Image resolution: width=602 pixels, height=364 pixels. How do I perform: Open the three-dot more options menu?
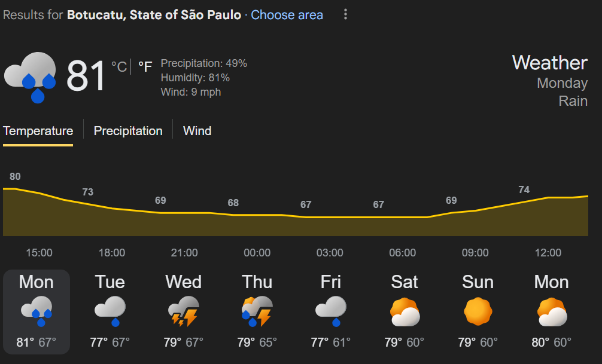point(345,15)
